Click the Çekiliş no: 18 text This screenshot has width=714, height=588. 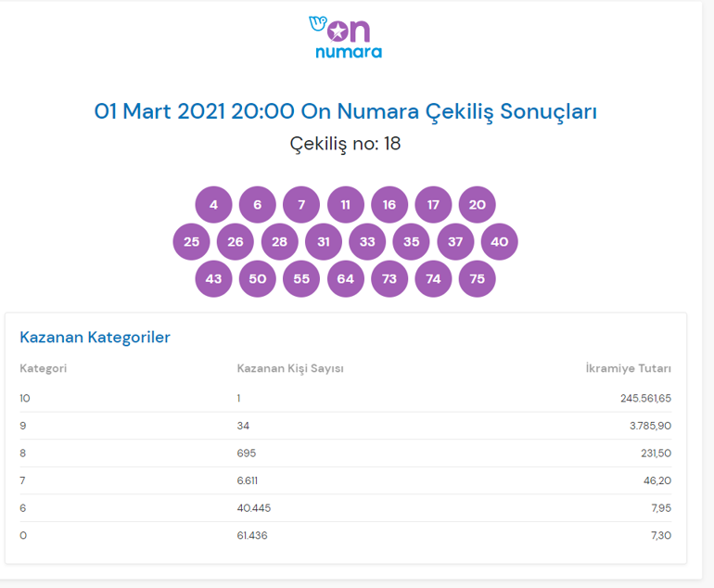(345, 144)
